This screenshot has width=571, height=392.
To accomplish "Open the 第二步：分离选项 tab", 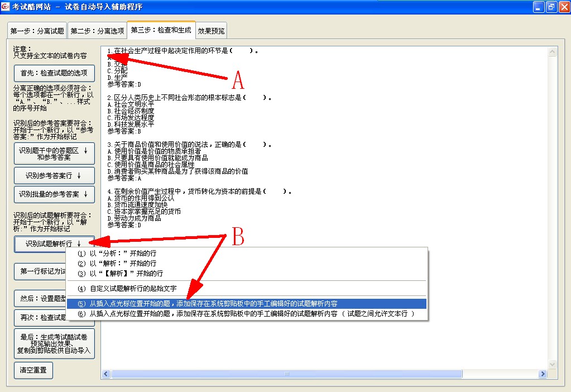I will click(97, 31).
